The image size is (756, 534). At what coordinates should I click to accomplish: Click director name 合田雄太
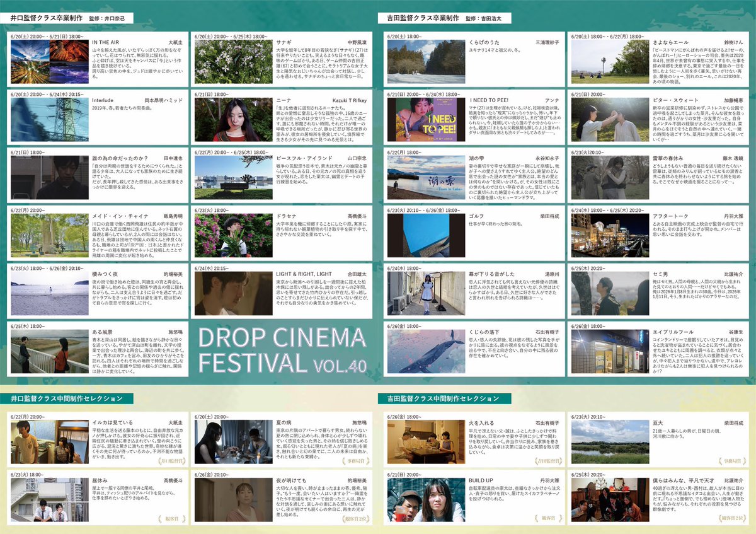[357, 274]
